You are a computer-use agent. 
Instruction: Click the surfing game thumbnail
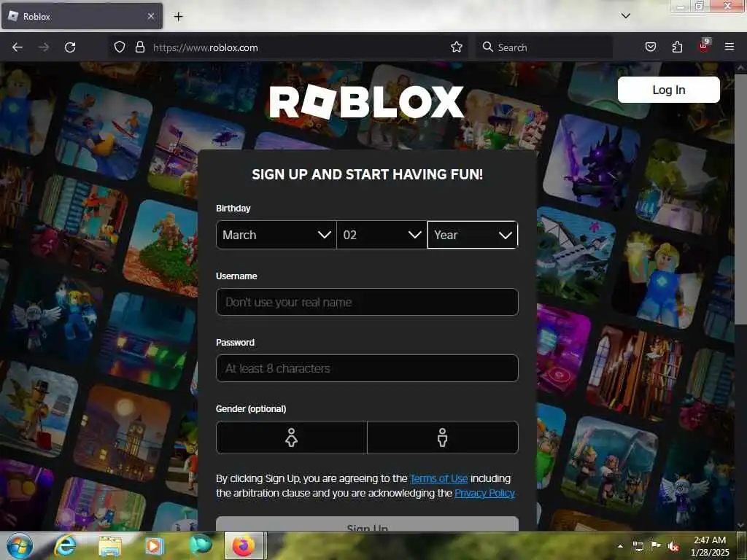[x=104, y=131]
